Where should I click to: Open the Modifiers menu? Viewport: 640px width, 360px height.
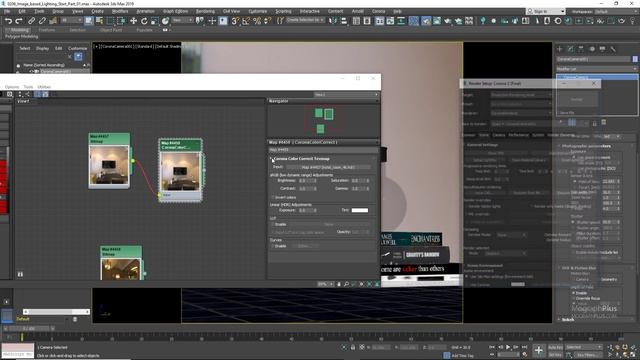point(120,11)
